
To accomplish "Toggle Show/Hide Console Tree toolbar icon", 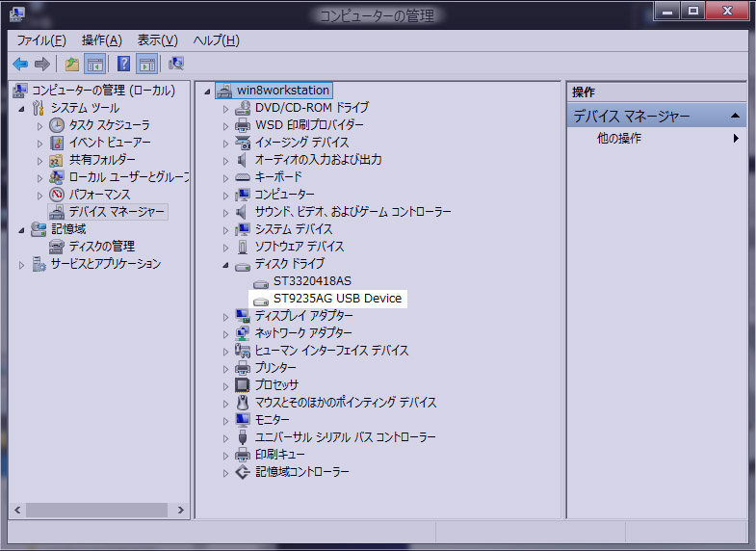I will (x=95, y=64).
